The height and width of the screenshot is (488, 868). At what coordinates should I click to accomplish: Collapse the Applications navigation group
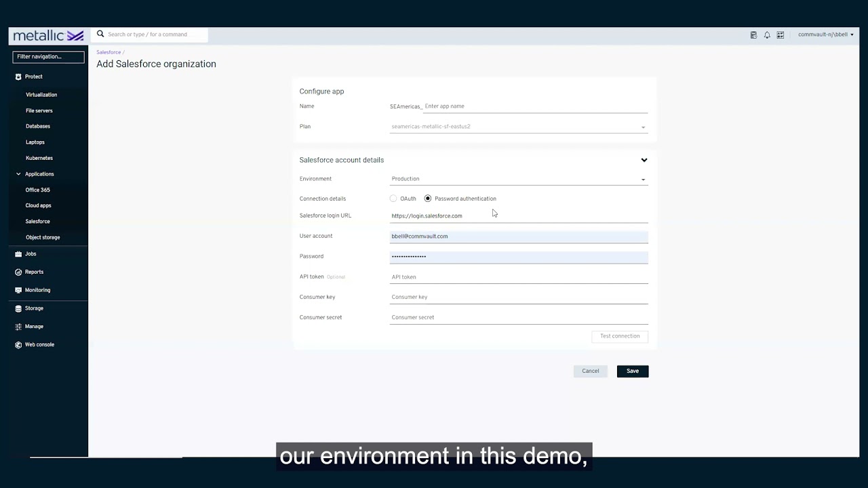pyautogui.click(x=18, y=174)
